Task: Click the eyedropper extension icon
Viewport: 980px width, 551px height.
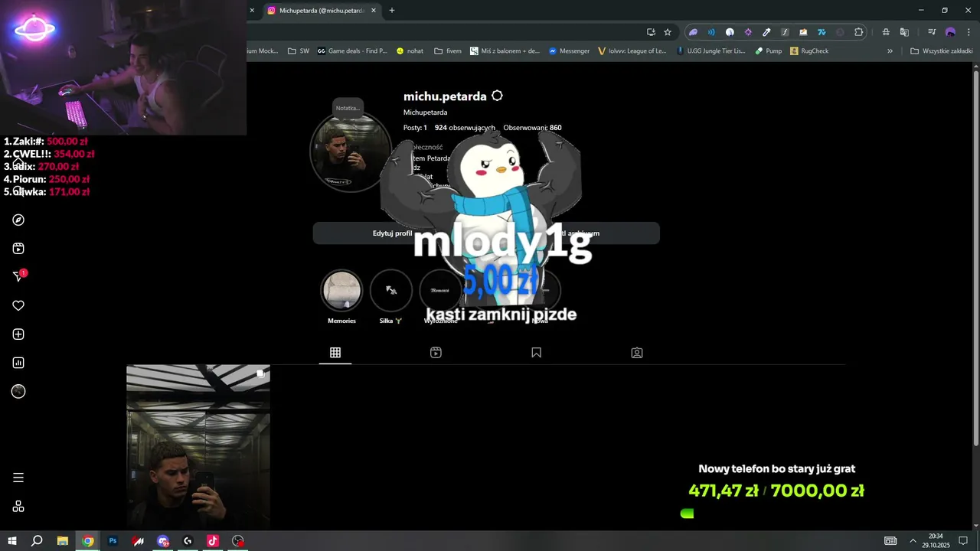Action: point(766,32)
